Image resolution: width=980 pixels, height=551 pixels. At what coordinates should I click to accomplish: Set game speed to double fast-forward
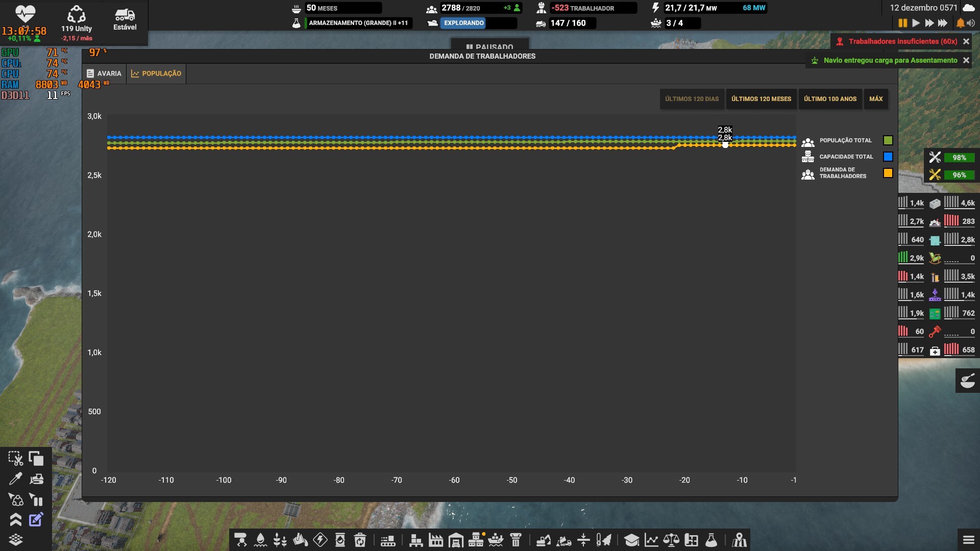(929, 23)
